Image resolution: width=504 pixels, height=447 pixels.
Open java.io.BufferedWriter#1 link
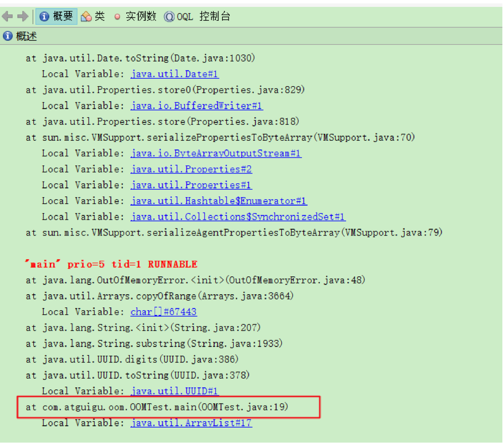(x=196, y=106)
